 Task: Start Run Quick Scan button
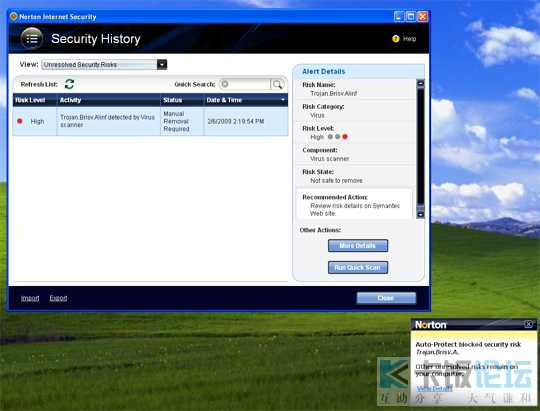pos(358,267)
